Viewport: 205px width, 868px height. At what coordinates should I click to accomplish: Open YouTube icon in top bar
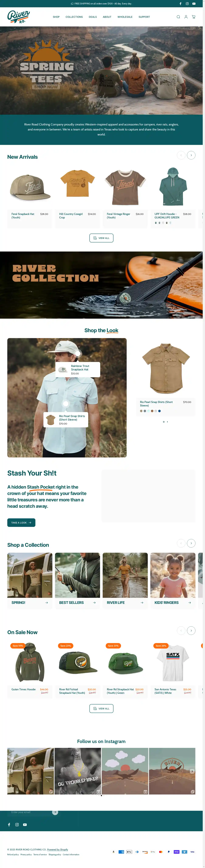coord(194,4)
